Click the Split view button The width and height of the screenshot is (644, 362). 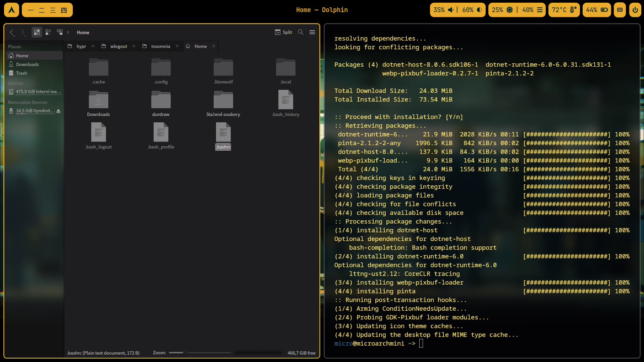tap(284, 32)
